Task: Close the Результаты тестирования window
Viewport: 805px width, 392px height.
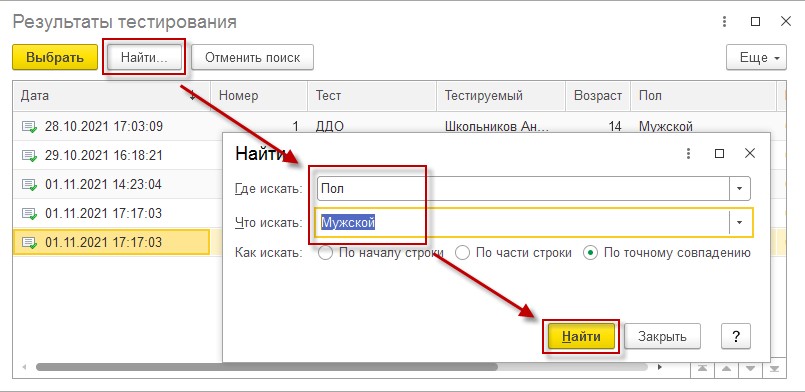Action: pos(785,22)
